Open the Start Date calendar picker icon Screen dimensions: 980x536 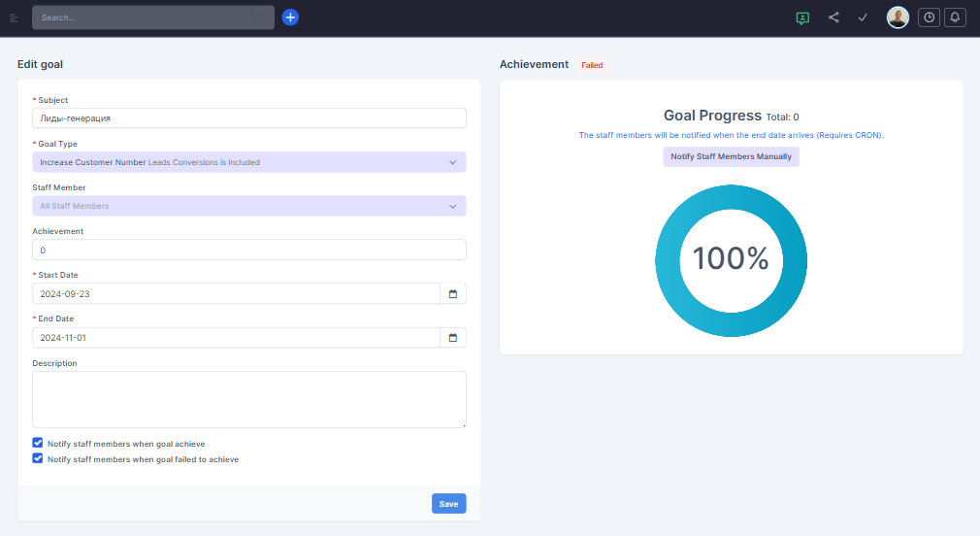click(452, 293)
